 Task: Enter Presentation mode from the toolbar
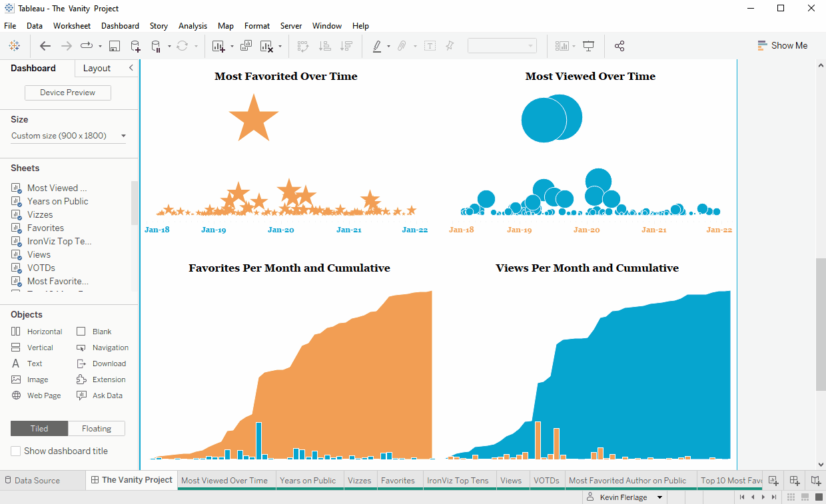588,45
